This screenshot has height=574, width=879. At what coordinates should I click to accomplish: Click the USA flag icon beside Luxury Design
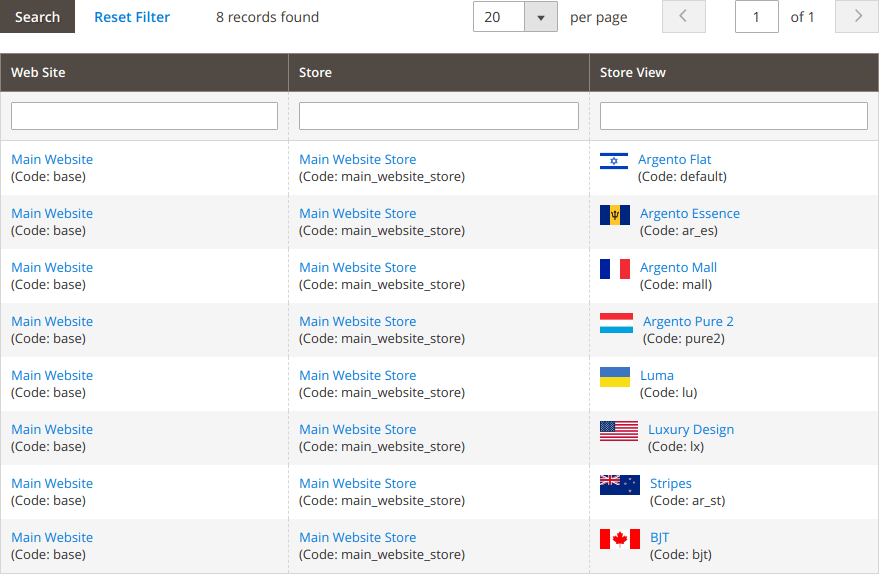click(x=619, y=431)
